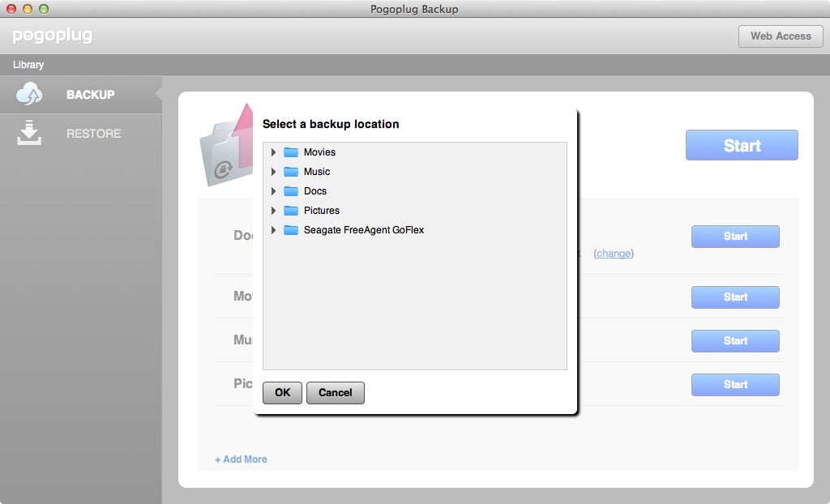Start backup for the Pictures row

point(735,385)
